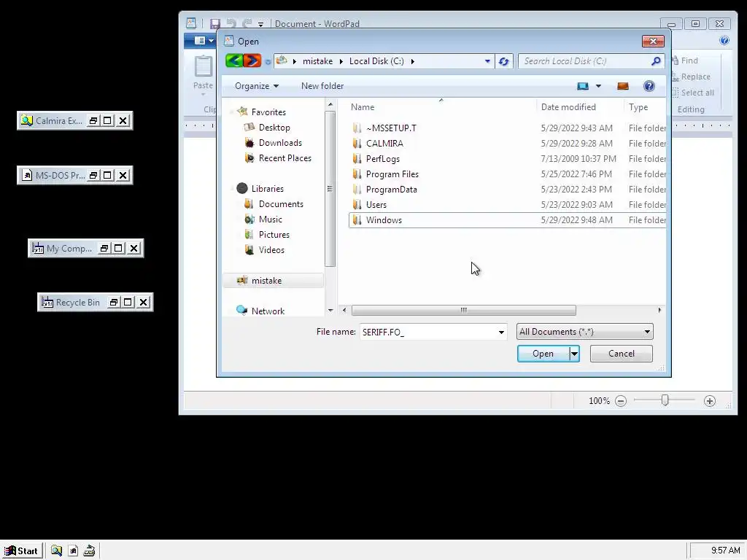Click the search magnifier icon

tap(656, 61)
